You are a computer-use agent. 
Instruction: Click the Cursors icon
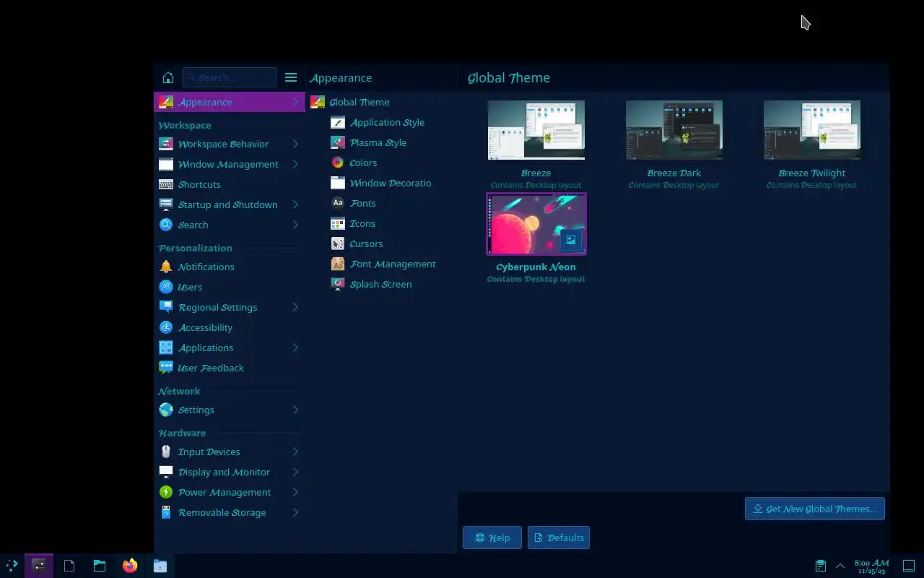click(x=338, y=243)
